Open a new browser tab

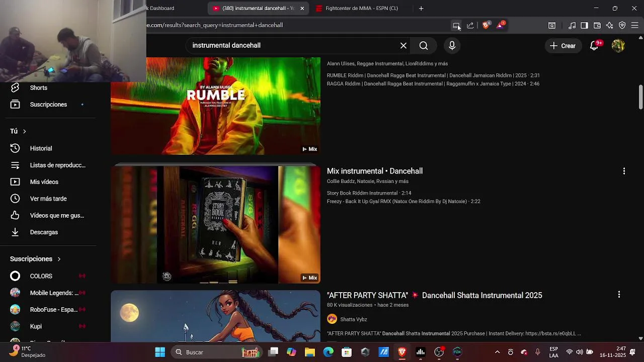(421, 9)
